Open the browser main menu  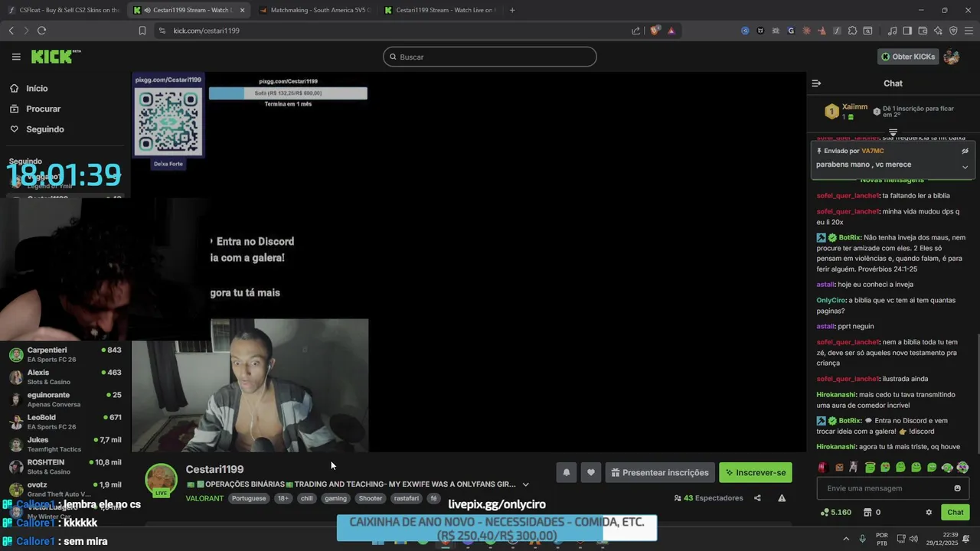click(x=969, y=31)
